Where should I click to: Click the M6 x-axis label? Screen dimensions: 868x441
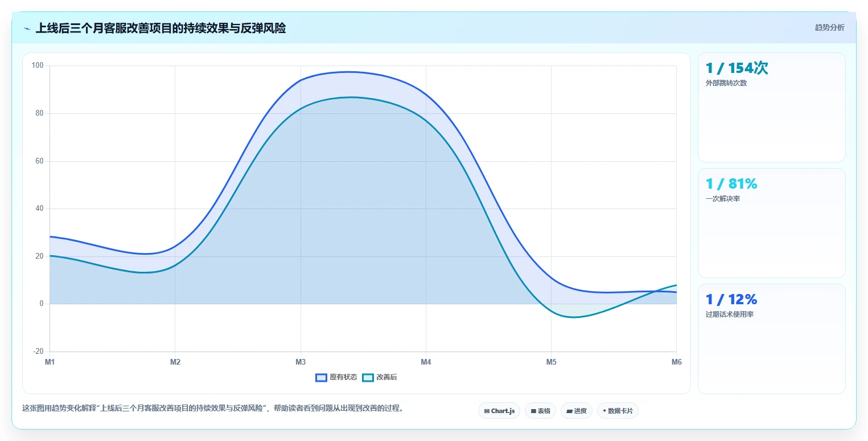pyautogui.click(x=676, y=362)
